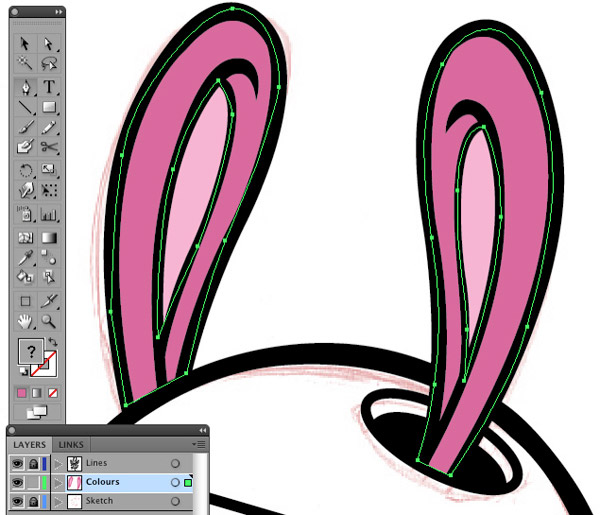Image resolution: width=600 pixels, height=515 pixels.
Task: Switch to the LAYERS tab
Action: pos(29,445)
